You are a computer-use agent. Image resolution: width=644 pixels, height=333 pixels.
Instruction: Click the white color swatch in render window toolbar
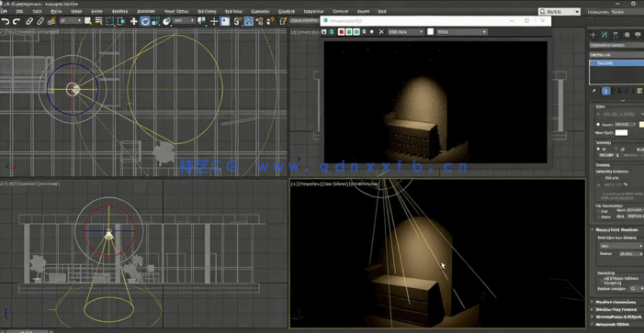(431, 31)
